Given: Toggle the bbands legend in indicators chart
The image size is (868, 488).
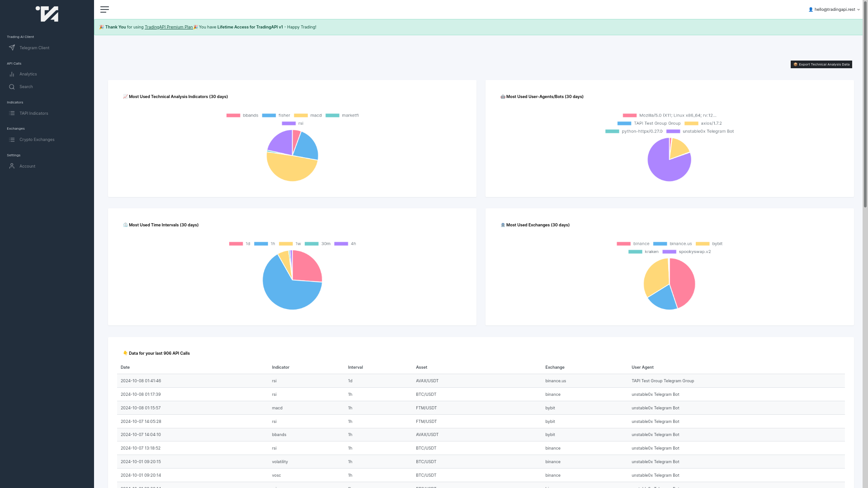Looking at the screenshot, I should tap(242, 116).
